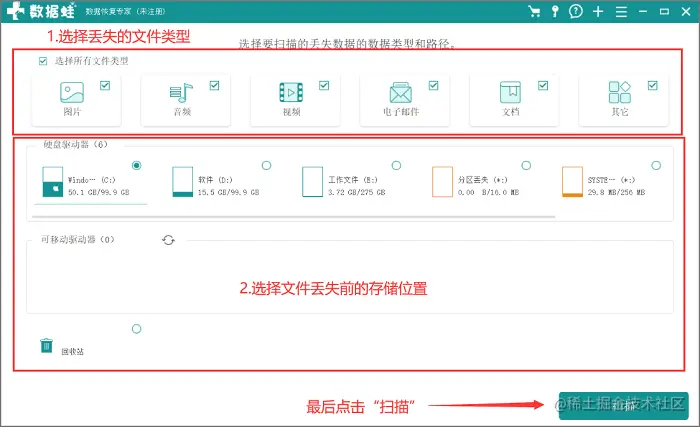Click the Windows (C:) drive icon
The height and width of the screenshot is (427, 700).
pyautogui.click(x=53, y=182)
